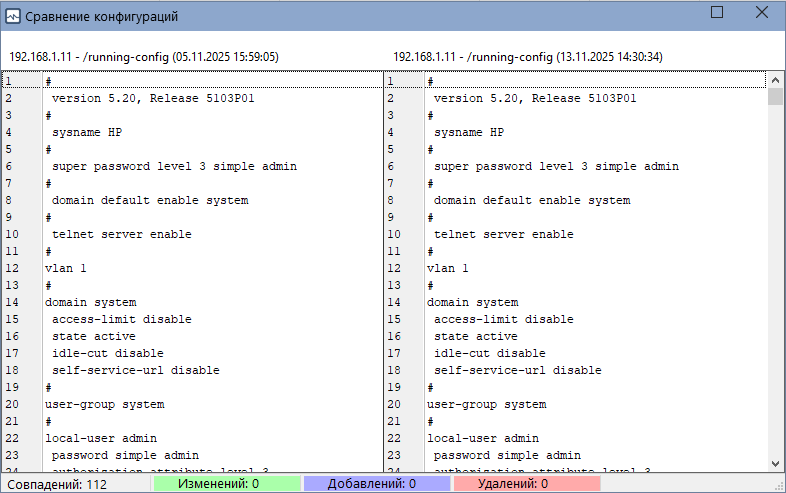
Task: Click line number 8 in right pane
Action: click(x=391, y=200)
